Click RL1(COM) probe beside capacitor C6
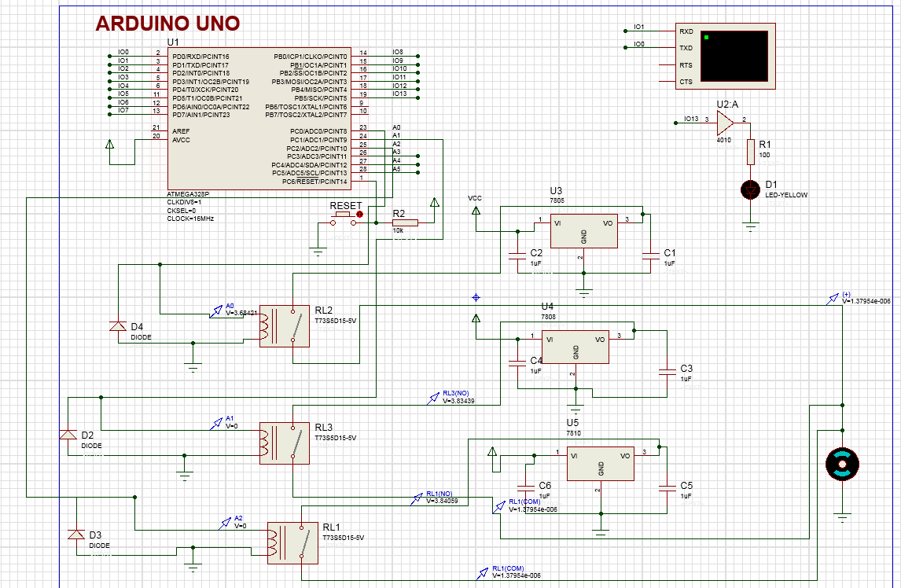The height and width of the screenshot is (588, 901). 499,506
